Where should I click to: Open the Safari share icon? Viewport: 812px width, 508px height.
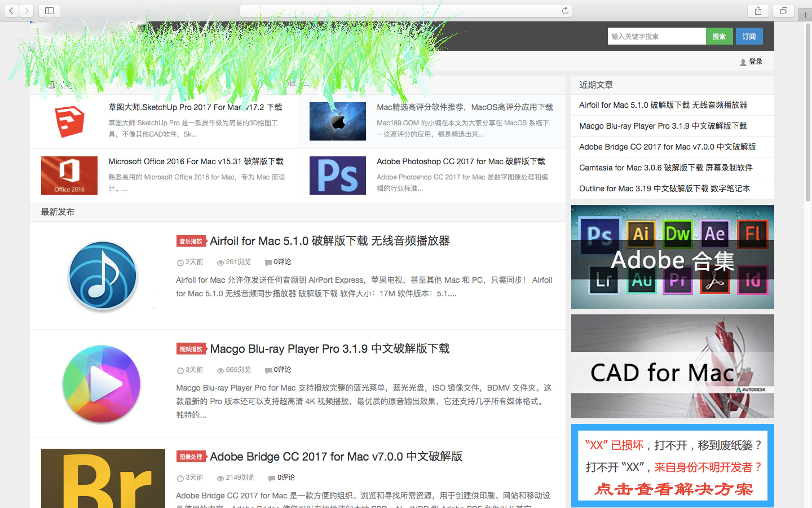pyautogui.click(x=758, y=11)
